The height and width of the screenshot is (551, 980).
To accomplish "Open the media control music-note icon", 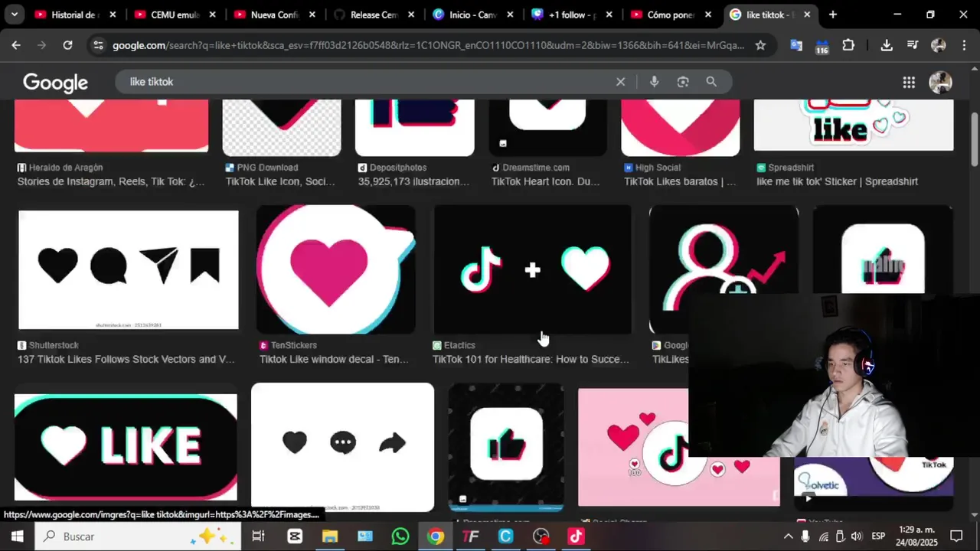I will [x=913, y=45].
